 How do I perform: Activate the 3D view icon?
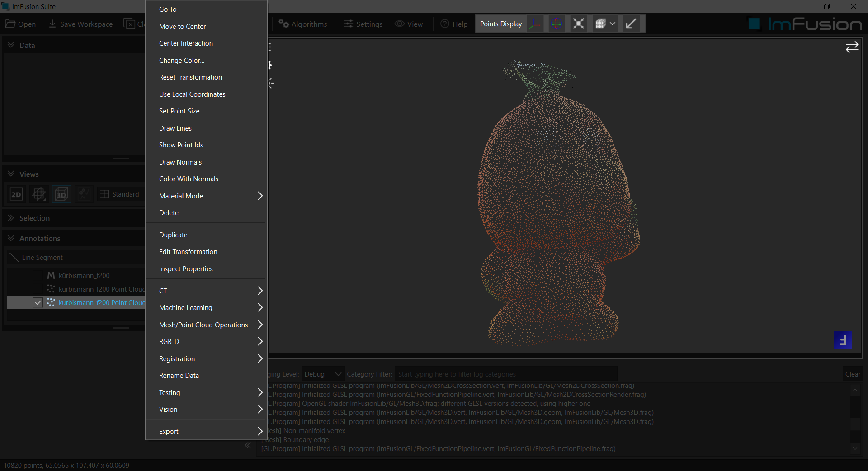click(x=61, y=194)
